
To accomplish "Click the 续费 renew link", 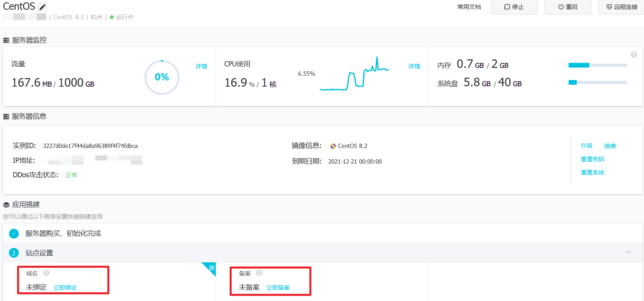I will click(610, 146).
